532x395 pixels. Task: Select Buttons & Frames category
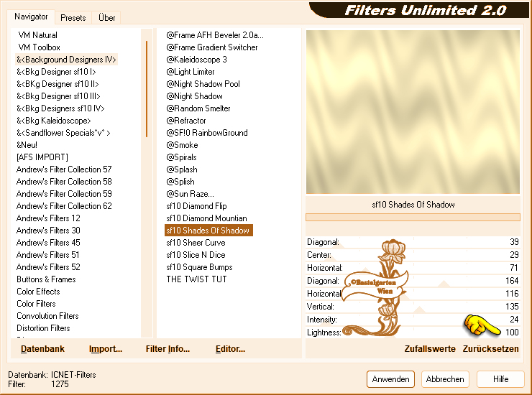[x=46, y=279]
